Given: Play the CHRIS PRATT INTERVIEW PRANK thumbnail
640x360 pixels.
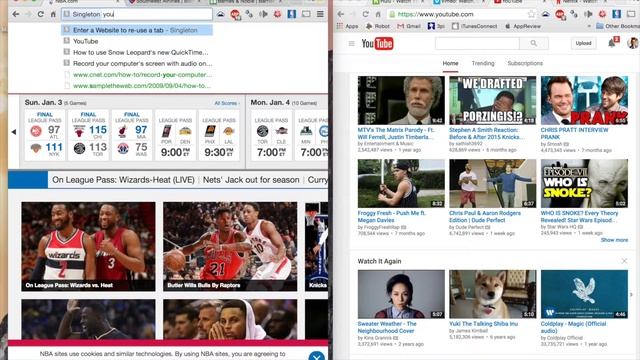Looking at the screenshot, I should point(584,100).
